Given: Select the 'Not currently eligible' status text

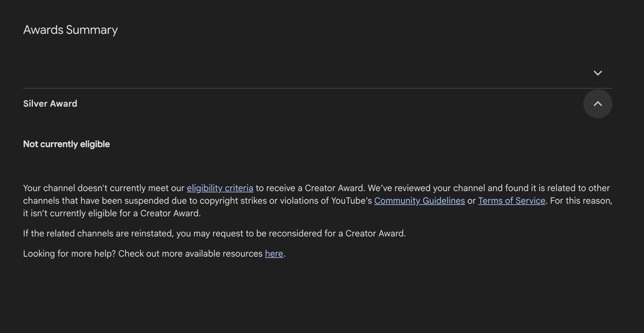Looking at the screenshot, I should (x=67, y=144).
